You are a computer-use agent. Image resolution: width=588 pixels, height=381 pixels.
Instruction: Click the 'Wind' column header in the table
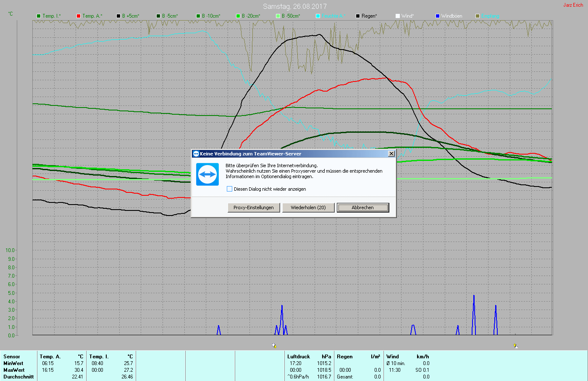click(393, 357)
